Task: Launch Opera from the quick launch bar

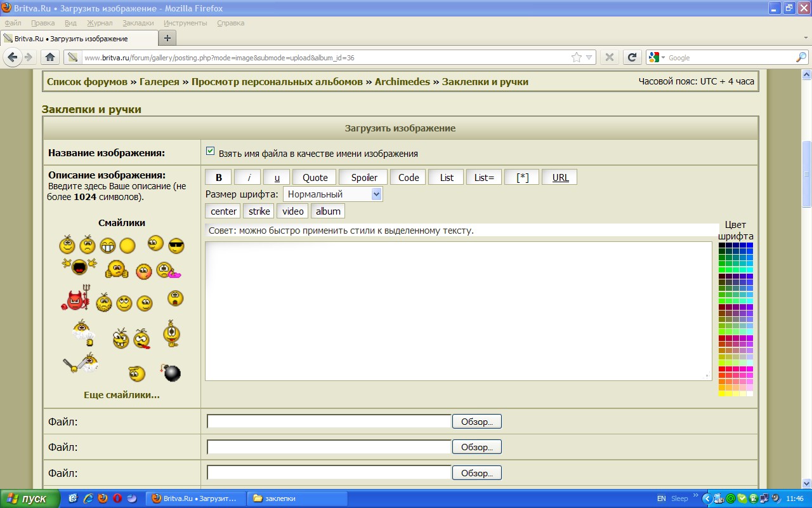Action: (x=117, y=498)
